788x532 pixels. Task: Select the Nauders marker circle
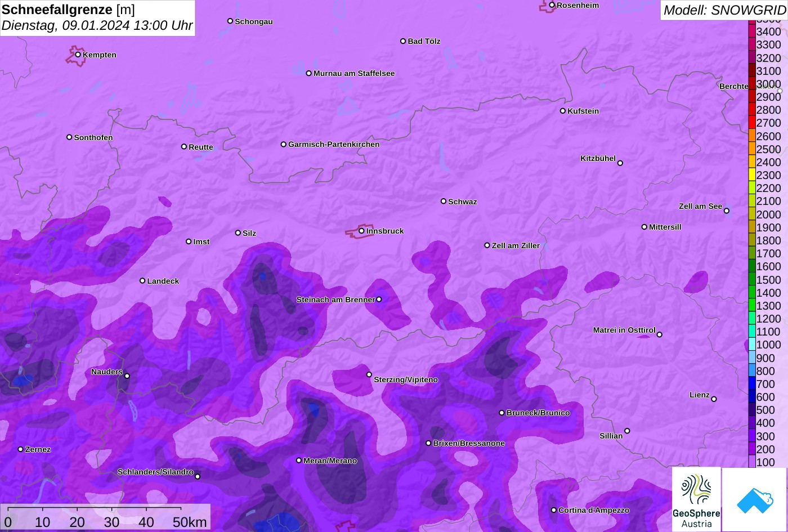tap(127, 376)
